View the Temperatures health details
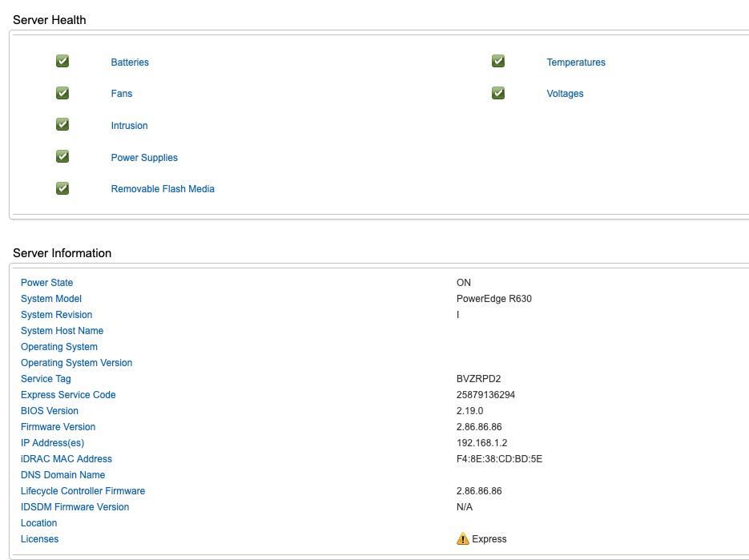The width and height of the screenshot is (749, 560). [x=576, y=62]
